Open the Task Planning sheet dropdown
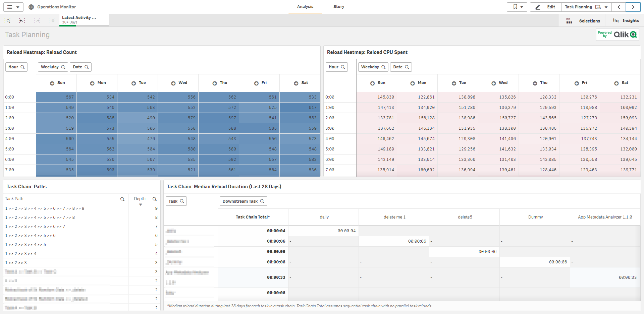The image size is (644, 314). pos(606,7)
